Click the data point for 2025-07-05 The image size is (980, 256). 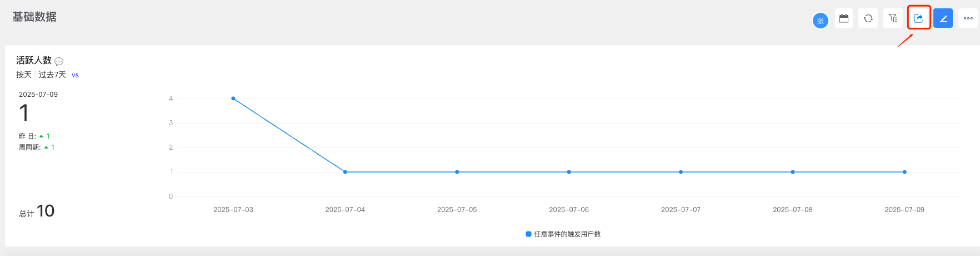[457, 172]
